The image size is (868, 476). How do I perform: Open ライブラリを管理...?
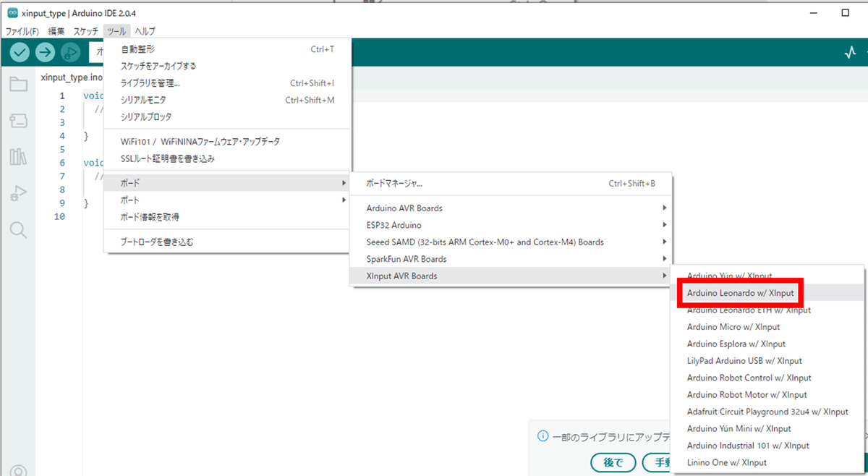point(228,83)
